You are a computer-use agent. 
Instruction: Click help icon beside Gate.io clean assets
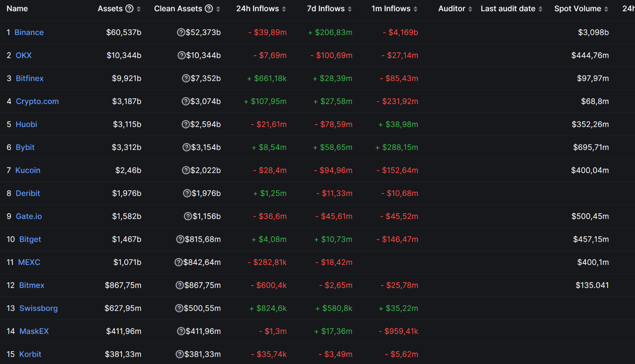click(x=188, y=216)
